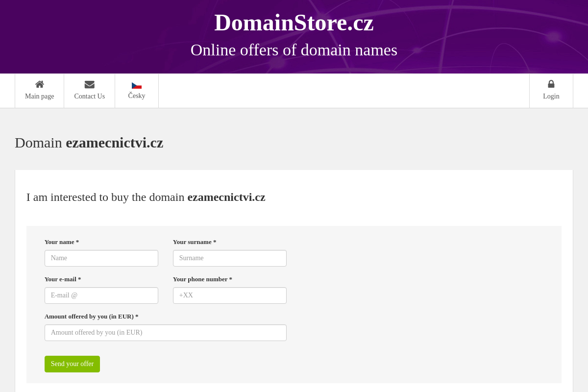Open the Login page
The width and height of the screenshot is (588, 392).
[551, 96]
